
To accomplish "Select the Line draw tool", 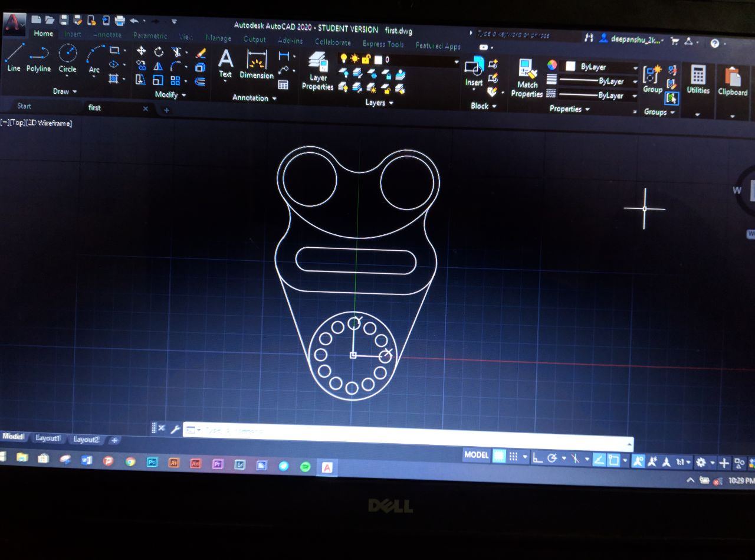I will coord(14,58).
